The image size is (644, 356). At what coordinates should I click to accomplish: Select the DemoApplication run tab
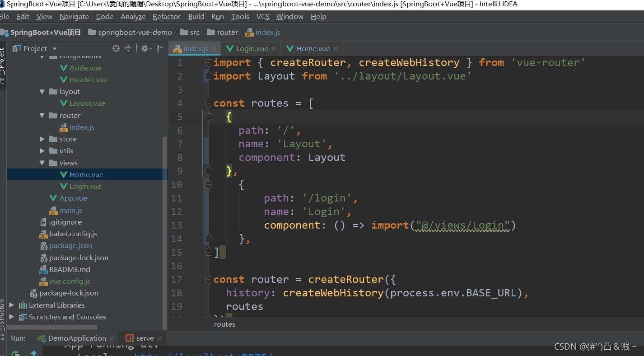coord(77,338)
